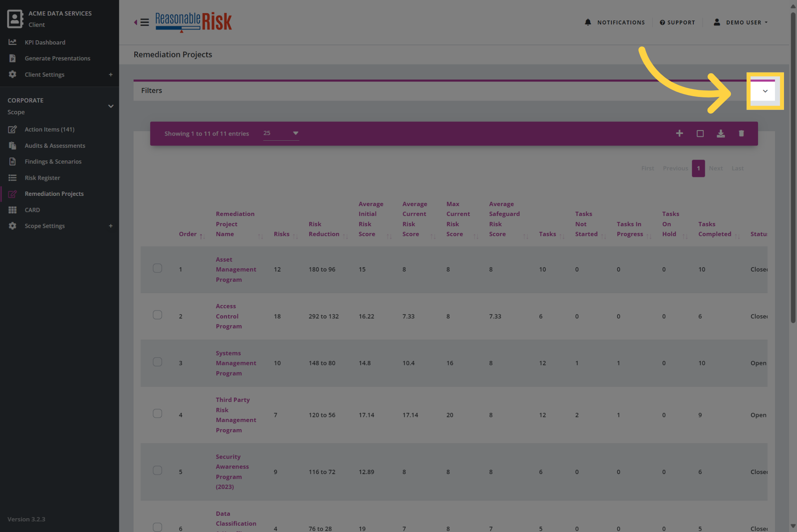Sort by Tasks column
Viewport: 797px width, 532px height.
[x=552, y=234]
